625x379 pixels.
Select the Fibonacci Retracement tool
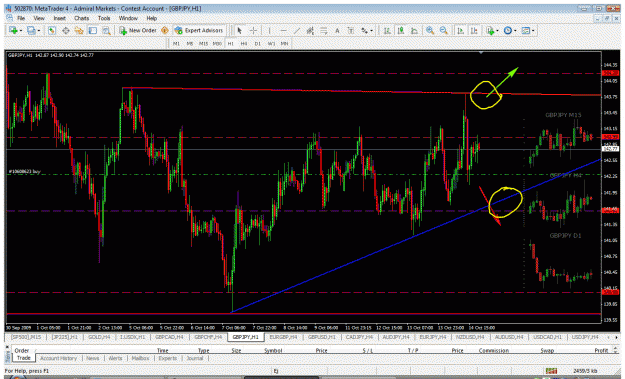click(324, 30)
